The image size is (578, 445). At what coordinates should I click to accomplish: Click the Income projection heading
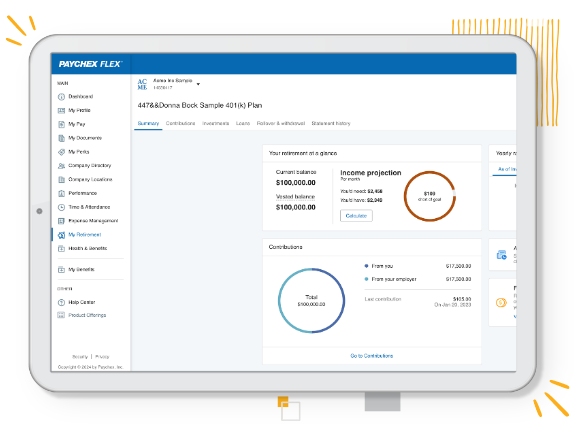[370, 173]
